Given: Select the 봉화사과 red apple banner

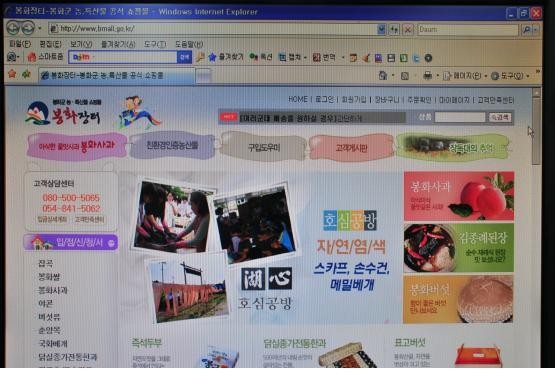Looking at the screenshot, I should (x=459, y=196).
